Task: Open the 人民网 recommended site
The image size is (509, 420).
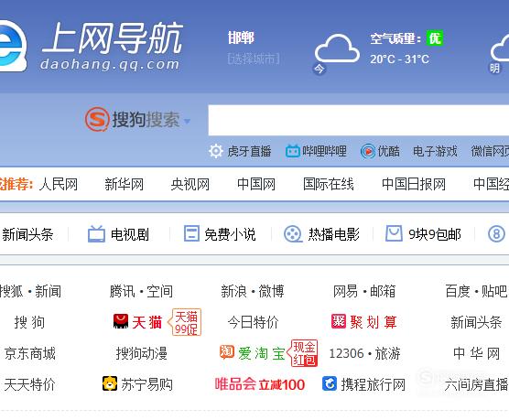Action: pyautogui.click(x=59, y=184)
